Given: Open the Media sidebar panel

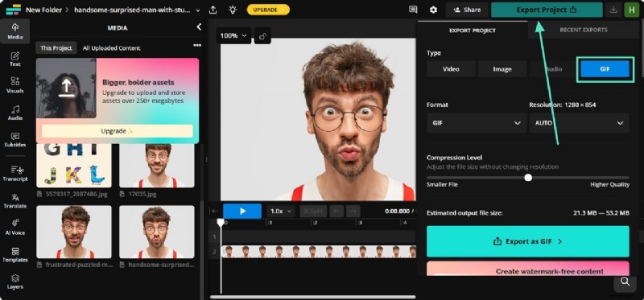Looking at the screenshot, I should click(15, 31).
